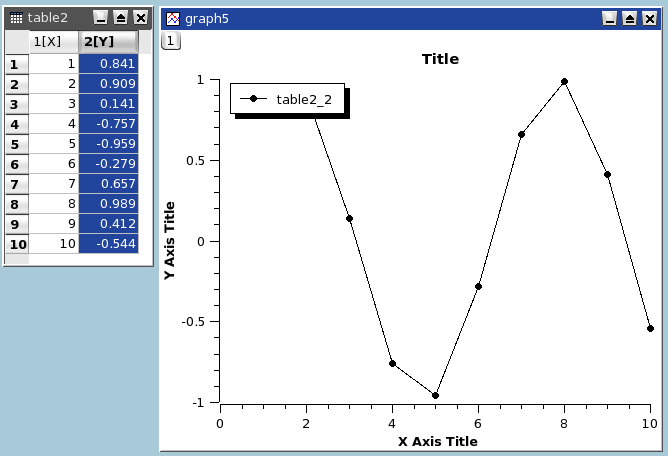Image resolution: width=668 pixels, height=456 pixels.
Task: Minimize the graph5 window
Action: 610,18
